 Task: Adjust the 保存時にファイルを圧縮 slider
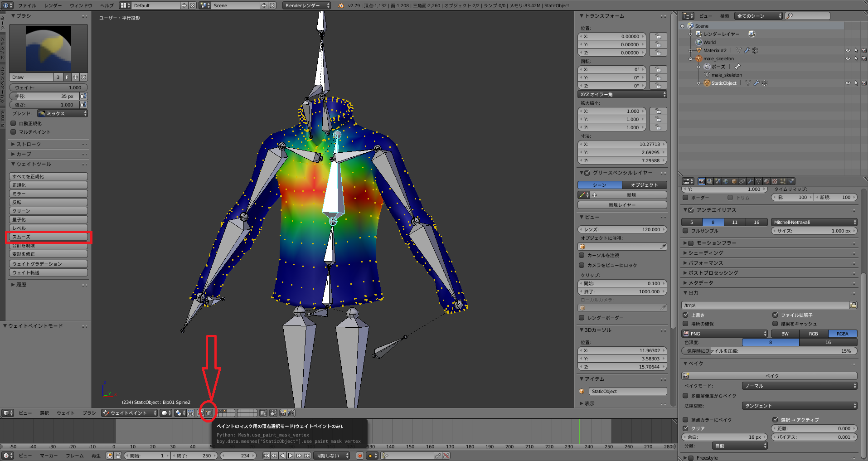pos(769,351)
